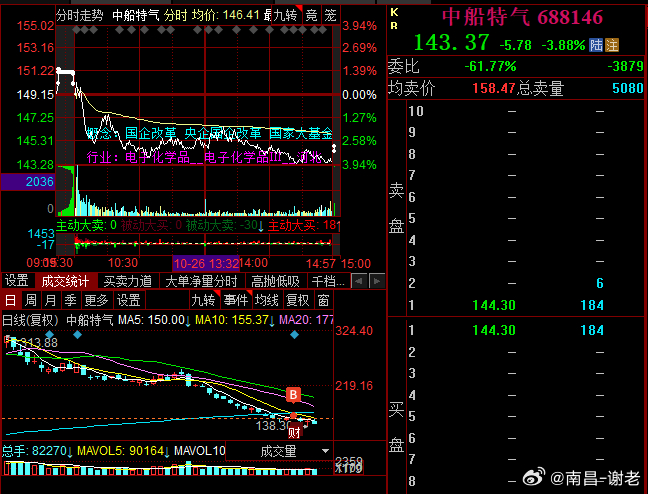
Task: Click the 10-26 13:32 time cursor label
Action: click(x=206, y=263)
